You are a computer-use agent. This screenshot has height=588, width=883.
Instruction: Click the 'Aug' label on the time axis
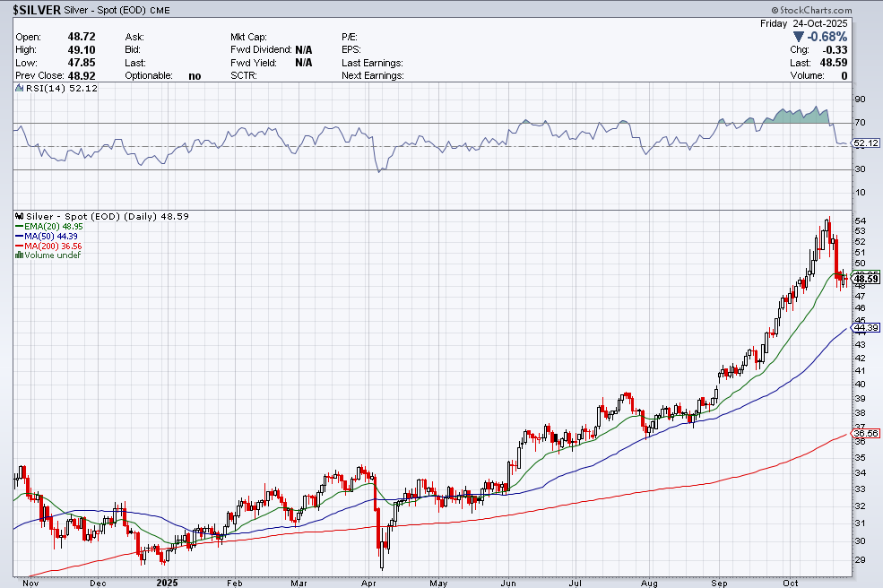pyautogui.click(x=649, y=583)
